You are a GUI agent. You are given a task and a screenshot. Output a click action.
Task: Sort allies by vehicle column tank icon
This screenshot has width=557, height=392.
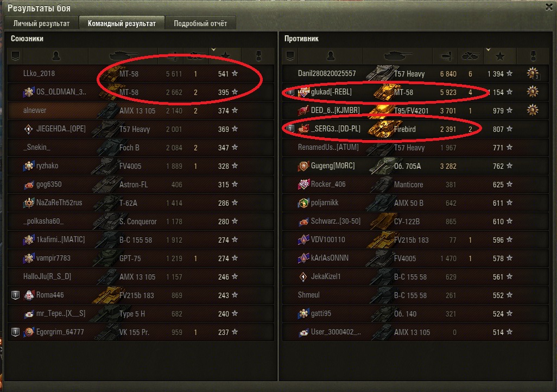click(x=123, y=56)
